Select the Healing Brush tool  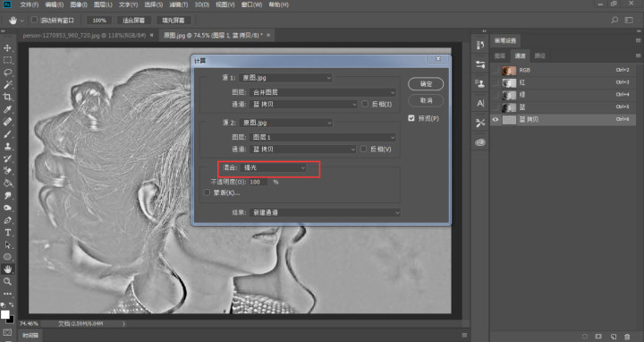[7, 122]
